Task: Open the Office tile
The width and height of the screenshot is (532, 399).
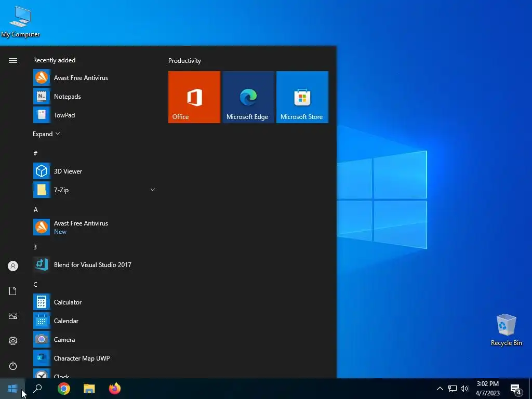Action: coord(194,97)
